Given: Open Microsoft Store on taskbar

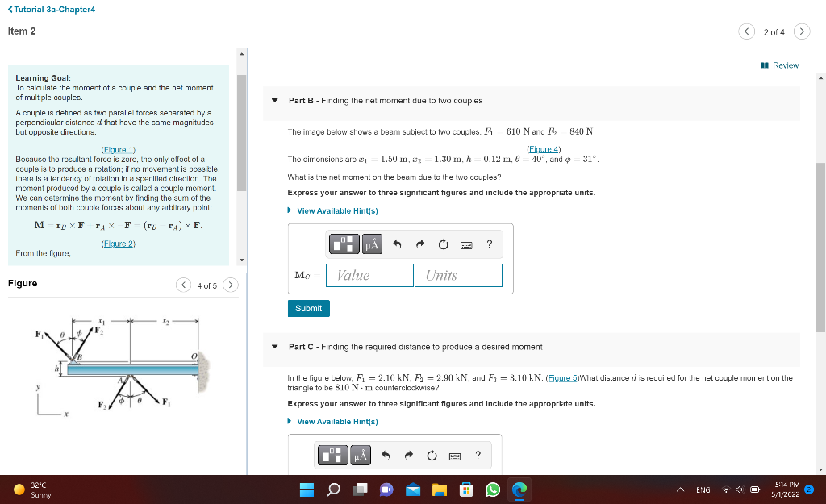Looking at the screenshot, I should tap(466, 489).
